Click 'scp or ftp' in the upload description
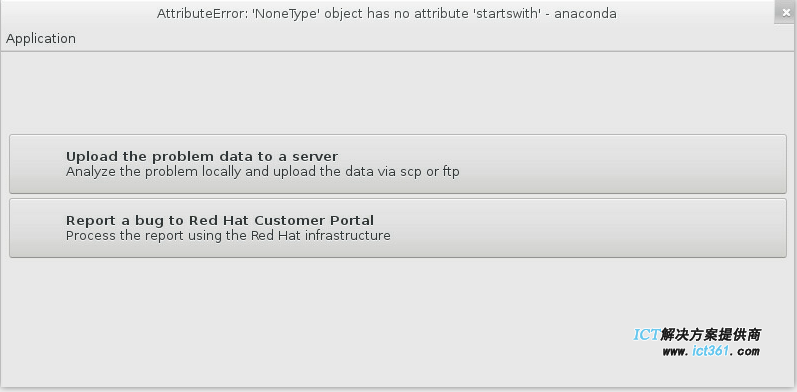 point(430,172)
